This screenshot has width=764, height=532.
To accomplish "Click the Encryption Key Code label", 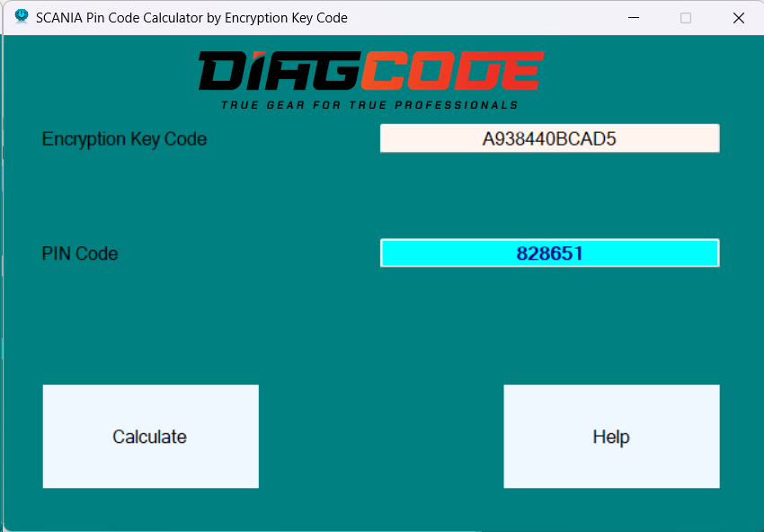I will pyautogui.click(x=124, y=139).
